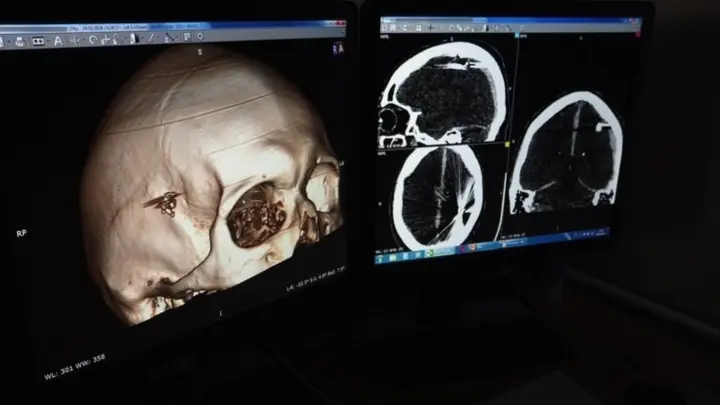Select the sagittal CT view panel
Screen dimensions: 720x405
(x=445, y=92)
